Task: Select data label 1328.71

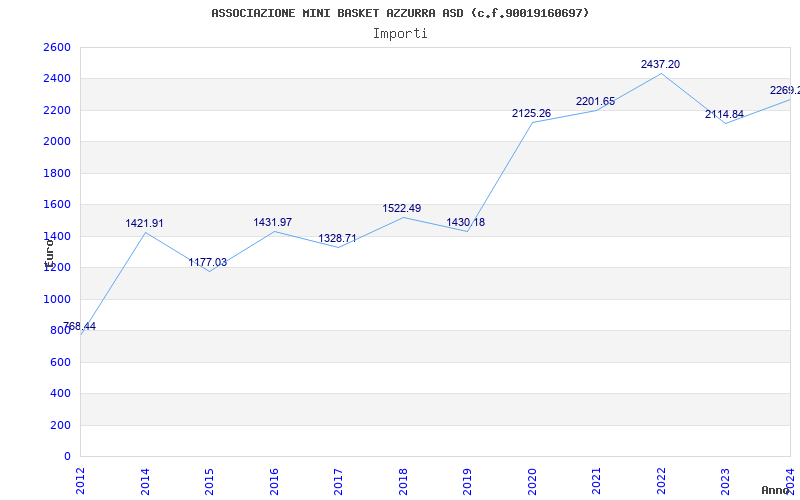Action: pyautogui.click(x=337, y=238)
